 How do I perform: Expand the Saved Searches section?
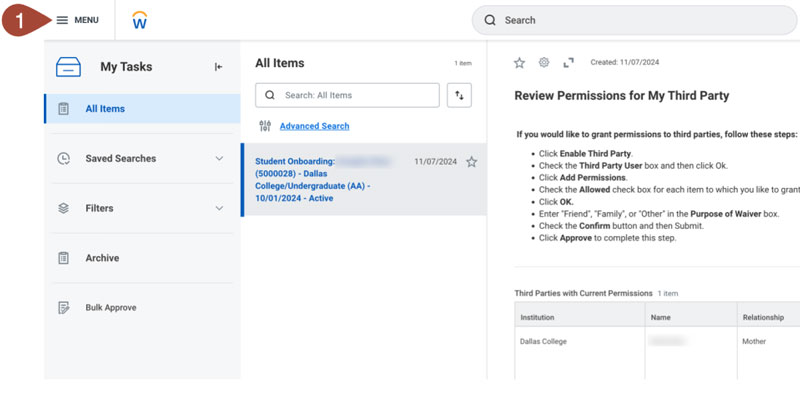(x=219, y=158)
